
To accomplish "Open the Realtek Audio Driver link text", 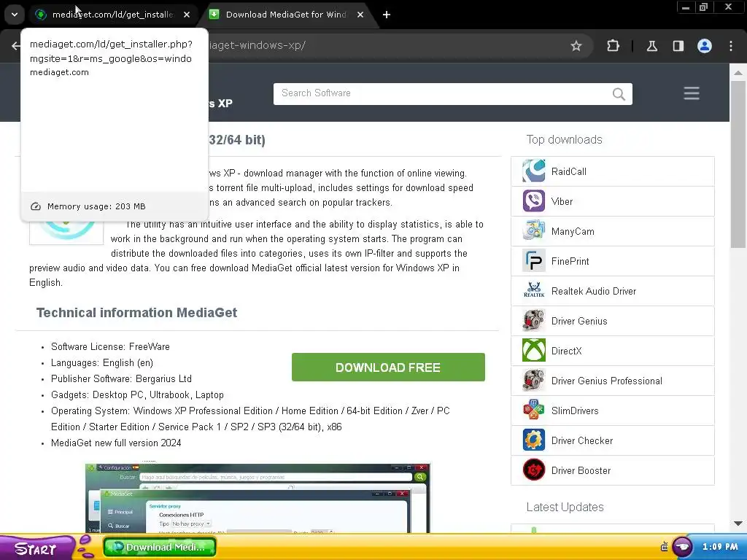I will [x=594, y=292].
